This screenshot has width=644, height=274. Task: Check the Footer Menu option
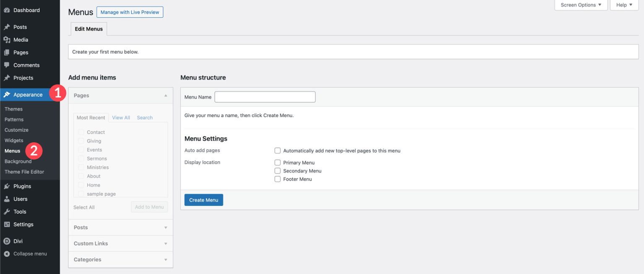click(x=278, y=179)
